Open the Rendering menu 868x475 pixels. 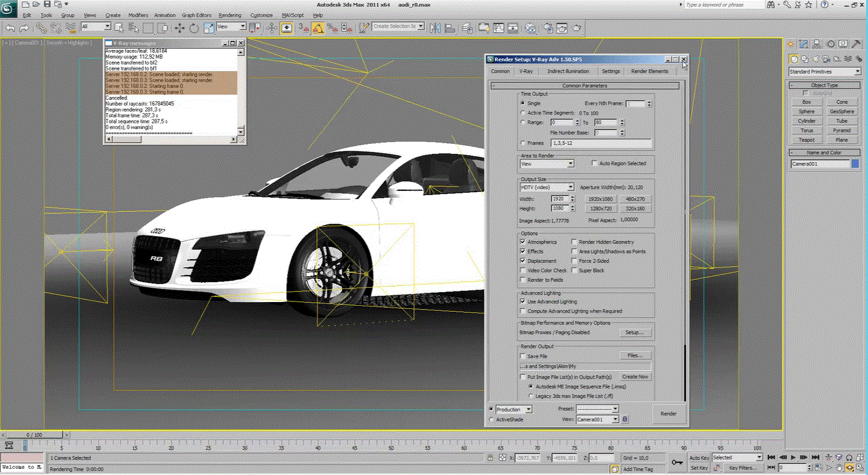coord(230,15)
